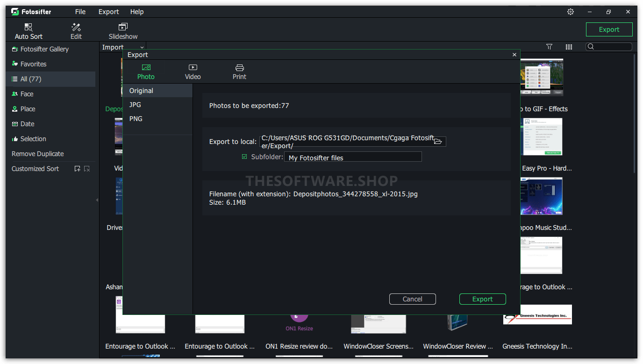Click the search magnifier icon
643x364 pixels.
coord(591,47)
